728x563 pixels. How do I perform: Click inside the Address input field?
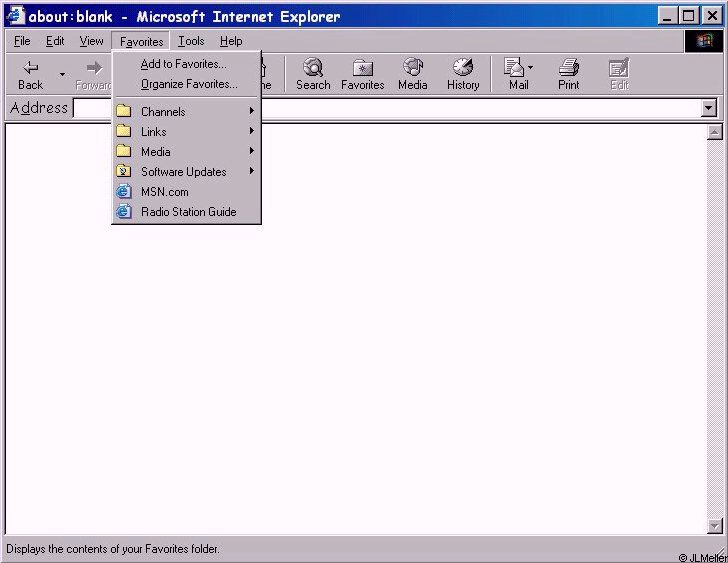tap(387, 108)
